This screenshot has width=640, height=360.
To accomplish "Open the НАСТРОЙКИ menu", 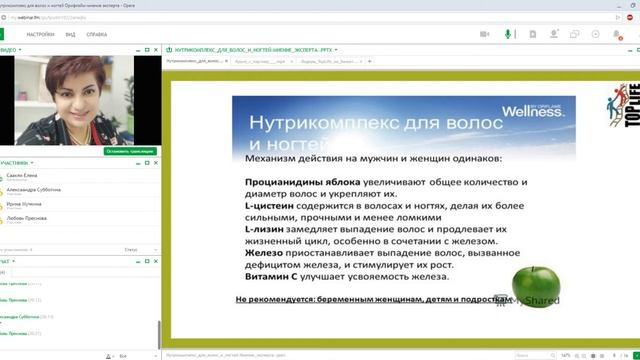I will coord(40,35).
